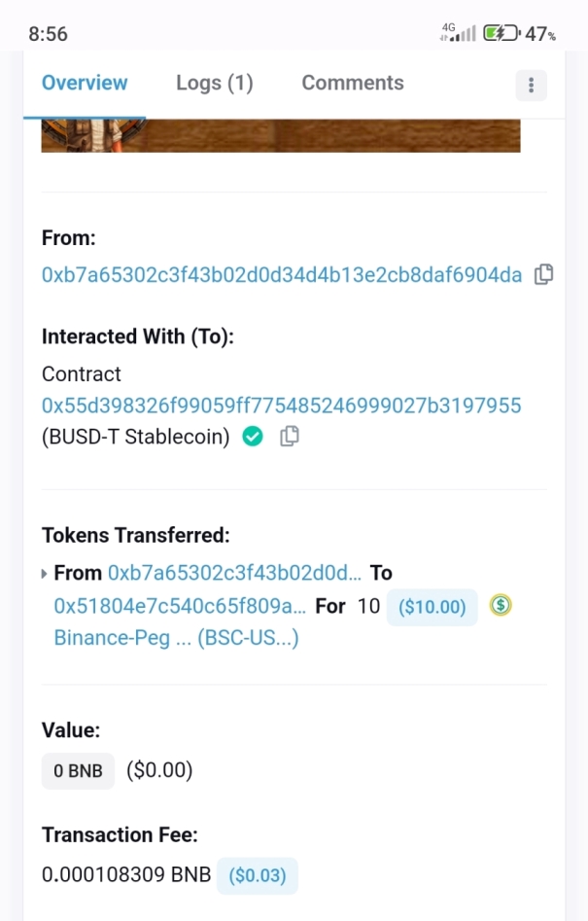Open the Binance-Peg ... (BSC-US...) token link
The height and width of the screenshot is (921, 588).
pyautogui.click(x=176, y=639)
